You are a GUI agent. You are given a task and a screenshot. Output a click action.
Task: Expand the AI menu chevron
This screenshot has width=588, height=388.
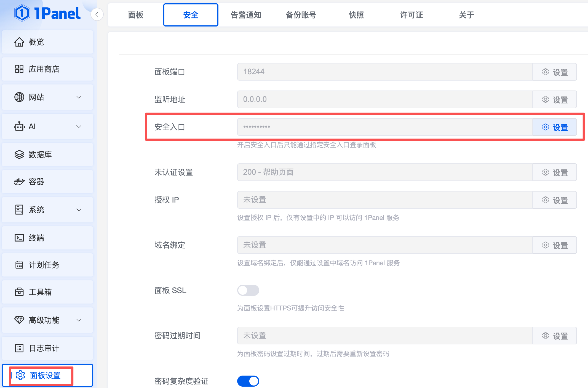pos(79,126)
